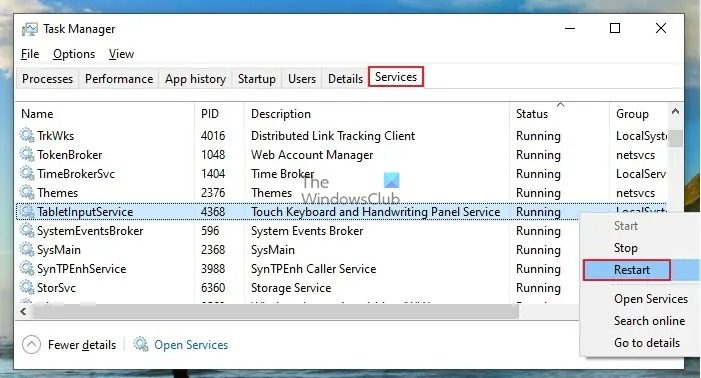701x378 pixels.
Task: Collapse view with Fewer details arrow
Action: pos(31,344)
